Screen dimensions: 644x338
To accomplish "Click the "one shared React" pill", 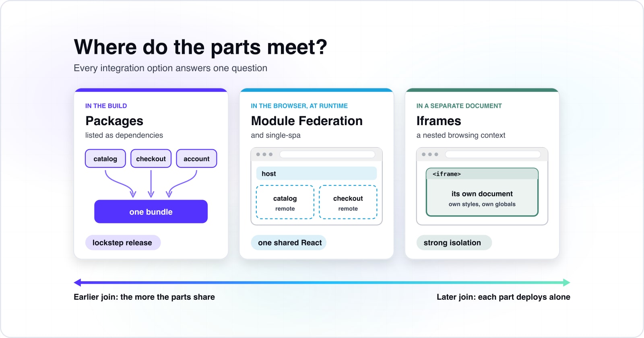I will coord(289,243).
